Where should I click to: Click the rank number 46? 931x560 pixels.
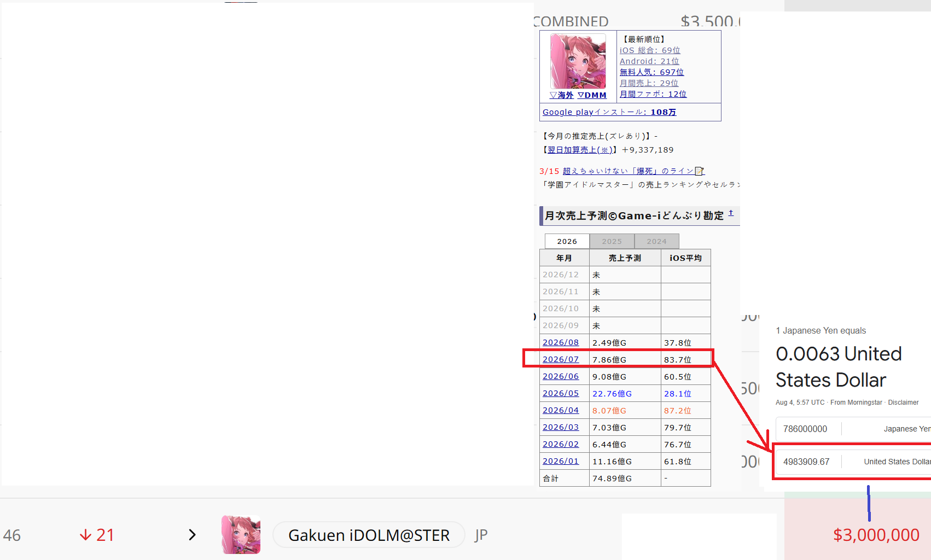click(x=12, y=535)
